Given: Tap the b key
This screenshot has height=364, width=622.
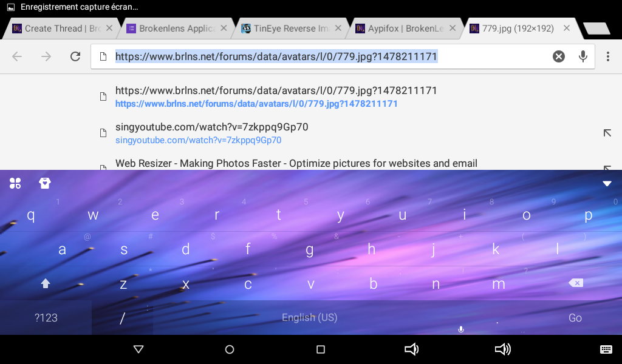Looking at the screenshot, I should (374, 283).
